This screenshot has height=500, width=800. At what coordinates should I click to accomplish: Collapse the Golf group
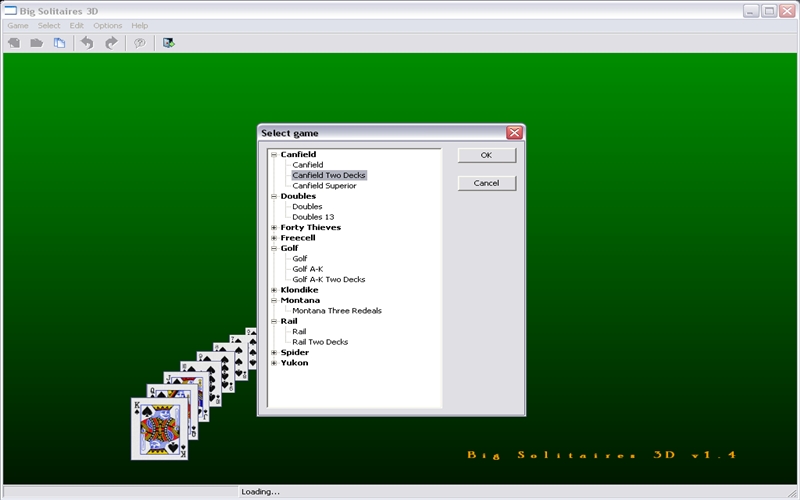tap(274, 248)
